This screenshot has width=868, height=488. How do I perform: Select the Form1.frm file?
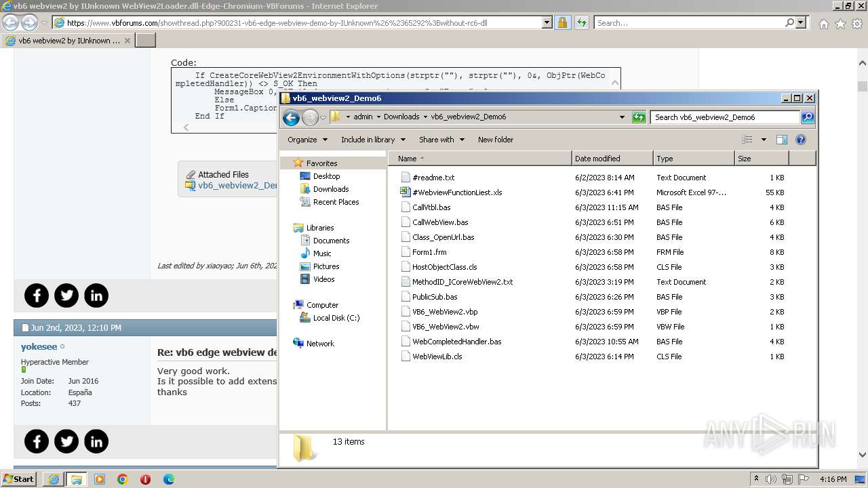coord(429,252)
